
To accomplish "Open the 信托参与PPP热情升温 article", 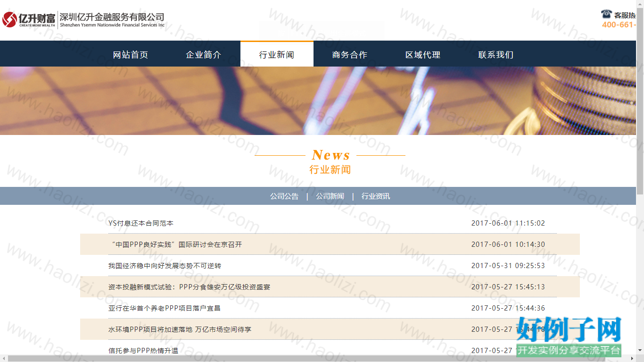I will [143, 351].
